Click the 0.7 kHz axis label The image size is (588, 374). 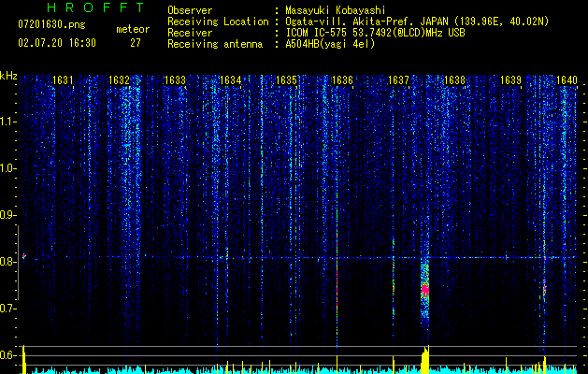click(x=7, y=309)
